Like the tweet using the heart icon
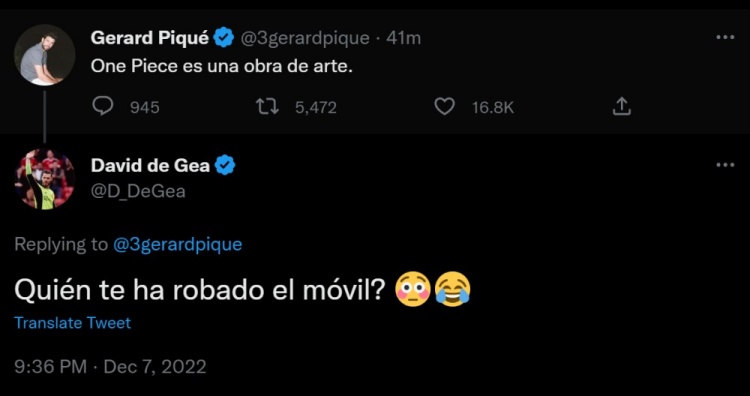Viewport: 750px width, 396px height. coord(444,107)
